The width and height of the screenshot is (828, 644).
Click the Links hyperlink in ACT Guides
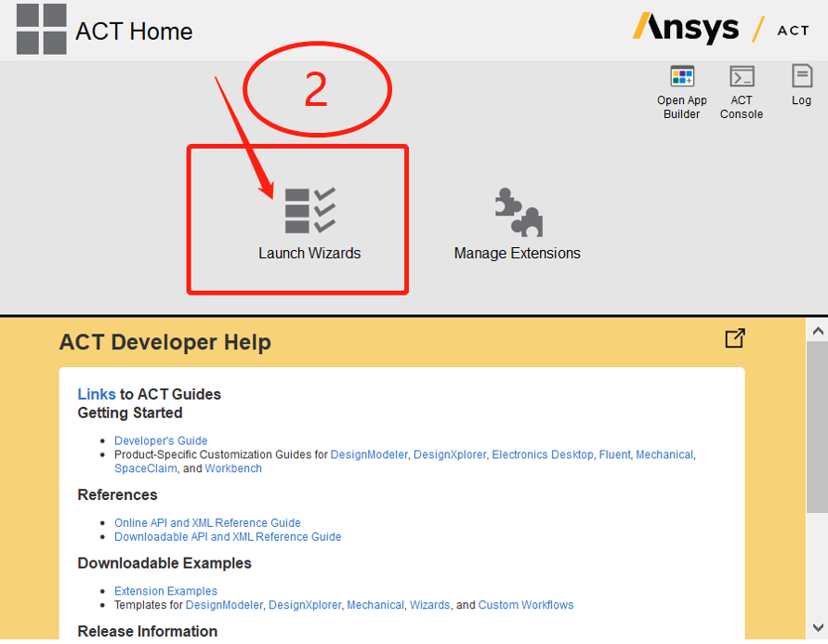97,394
